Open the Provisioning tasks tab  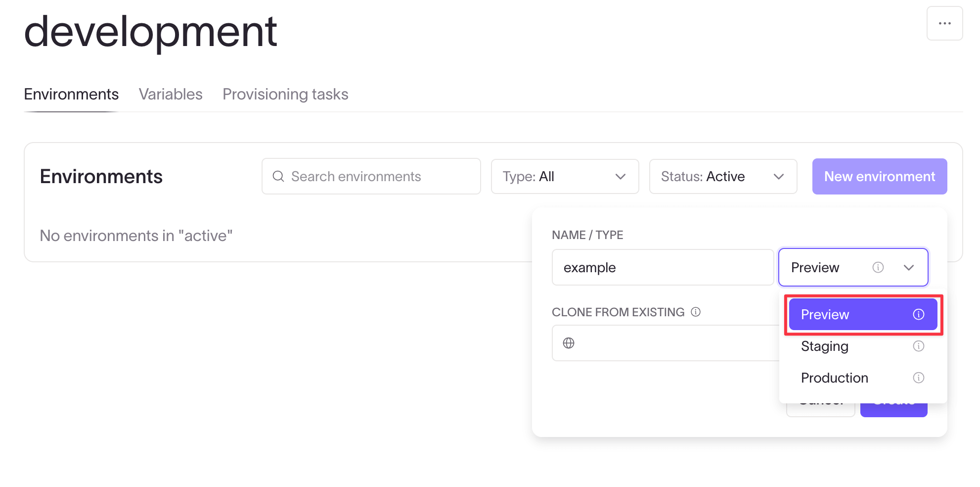coord(285,94)
